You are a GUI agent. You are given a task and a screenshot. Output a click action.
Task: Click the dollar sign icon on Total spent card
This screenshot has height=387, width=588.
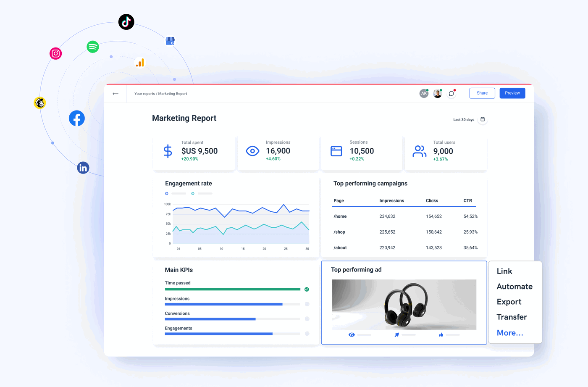(x=168, y=151)
